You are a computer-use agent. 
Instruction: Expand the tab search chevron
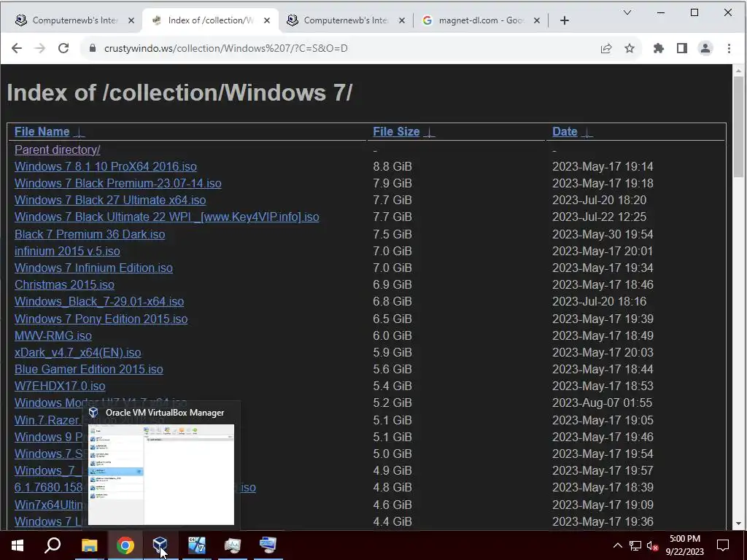pyautogui.click(x=627, y=13)
